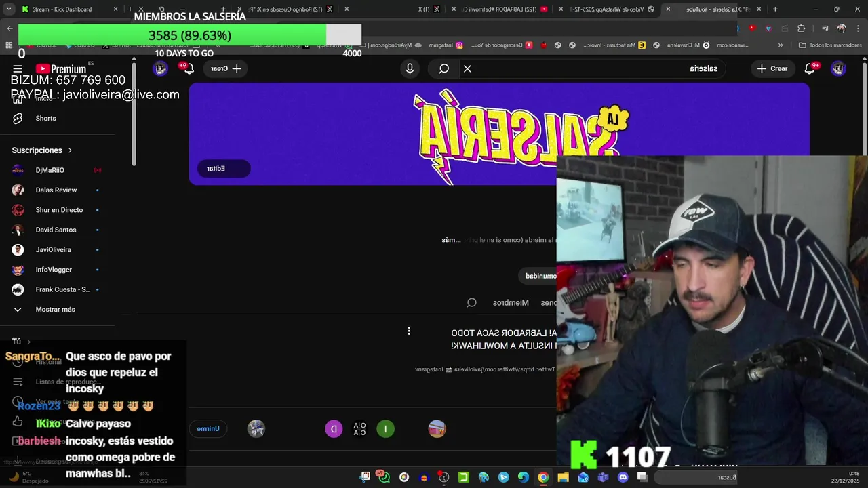Screen dimensions: 868x488
Task: Click the Editar button on banner
Action: pos(224,168)
